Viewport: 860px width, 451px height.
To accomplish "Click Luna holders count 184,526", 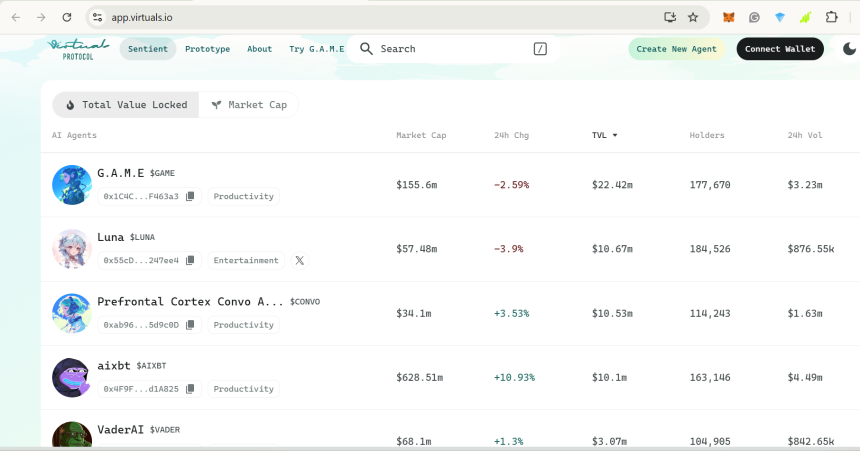I will tap(710, 249).
